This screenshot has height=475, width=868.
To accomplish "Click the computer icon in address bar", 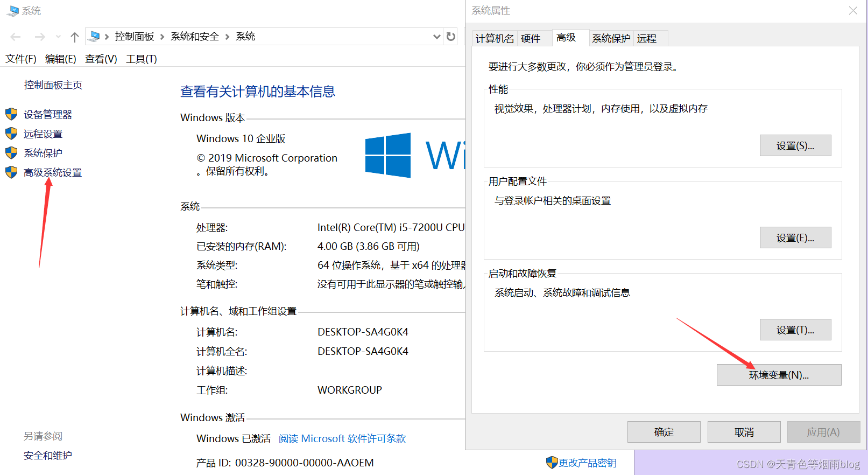I will pyautogui.click(x=94, y=36).
